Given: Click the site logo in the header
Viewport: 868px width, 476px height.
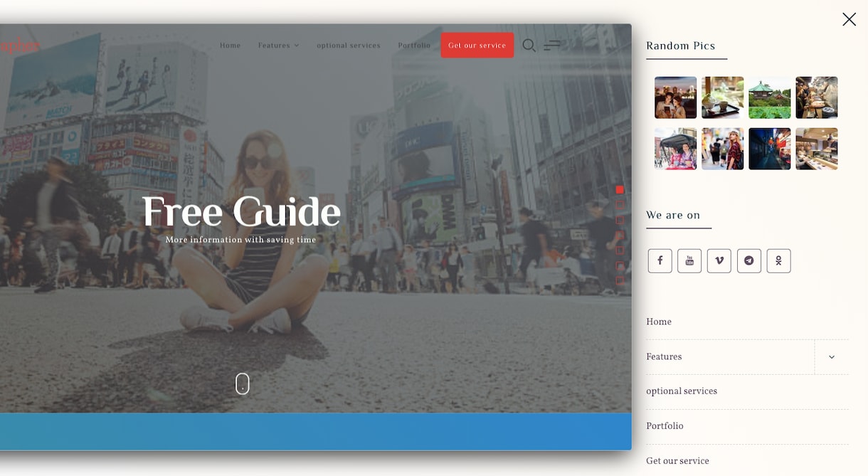Looking at the screenshot, I should pos(19,46).
